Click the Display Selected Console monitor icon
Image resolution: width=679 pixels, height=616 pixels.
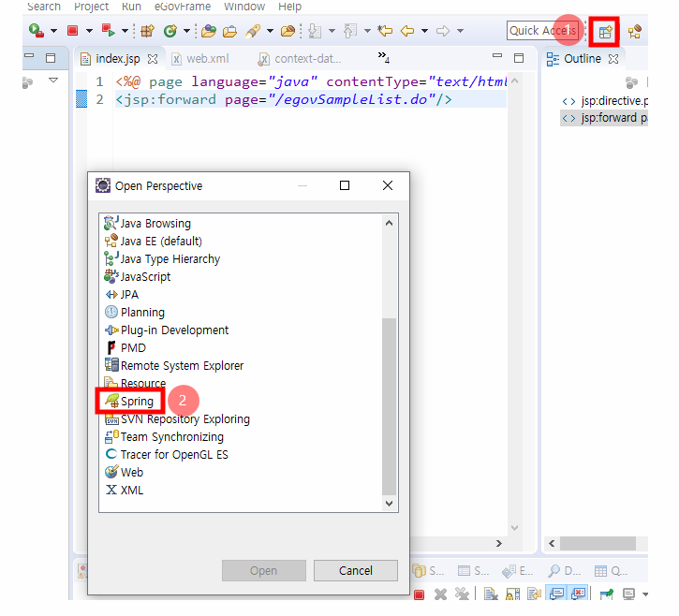point(628,594)
